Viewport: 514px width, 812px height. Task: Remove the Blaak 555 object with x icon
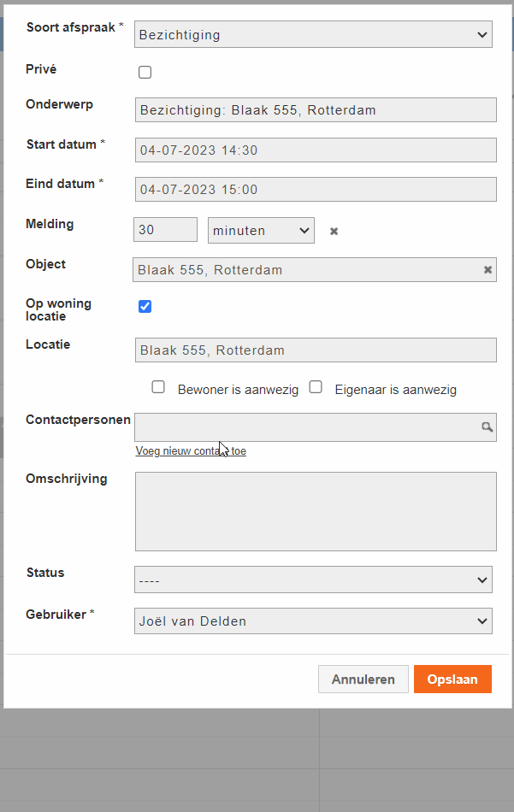pos(487,270)
